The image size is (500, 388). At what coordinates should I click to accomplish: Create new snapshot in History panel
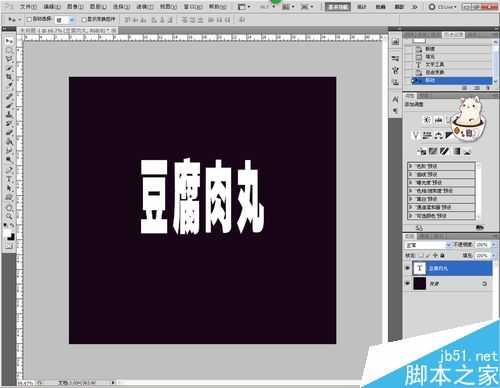(477, 88)
